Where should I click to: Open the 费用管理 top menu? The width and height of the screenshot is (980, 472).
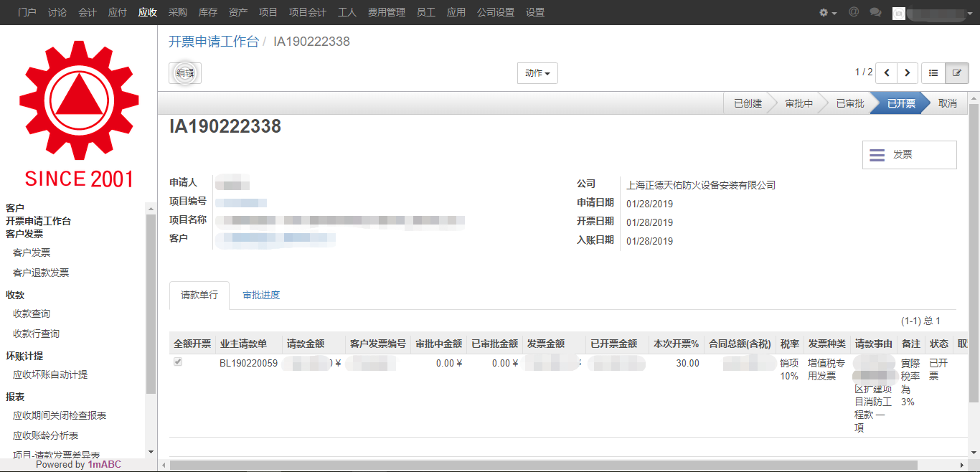pyautogui.click(x=387, y=12)
